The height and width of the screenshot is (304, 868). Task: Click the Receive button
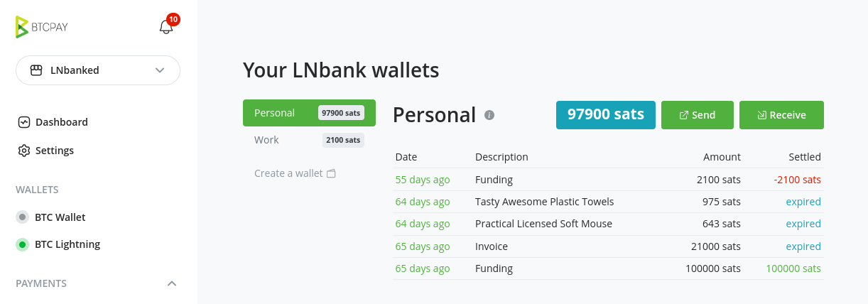[781, 115]
